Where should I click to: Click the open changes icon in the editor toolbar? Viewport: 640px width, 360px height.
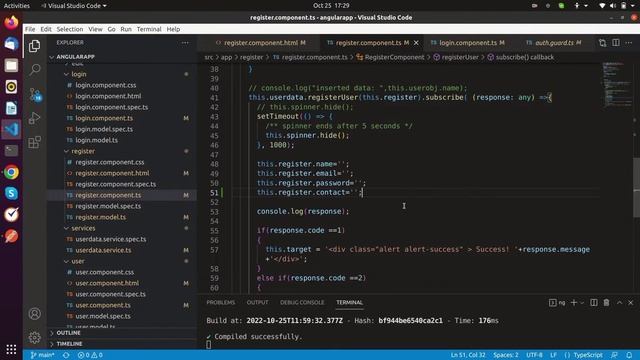pos(602,43)
